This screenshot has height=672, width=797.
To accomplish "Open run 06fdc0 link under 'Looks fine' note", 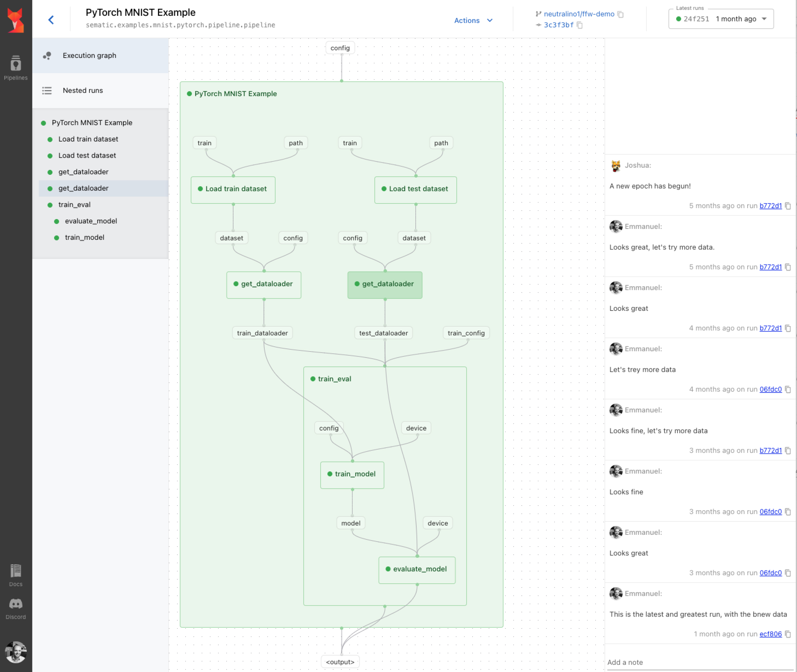I will click(x=770, y=511).
